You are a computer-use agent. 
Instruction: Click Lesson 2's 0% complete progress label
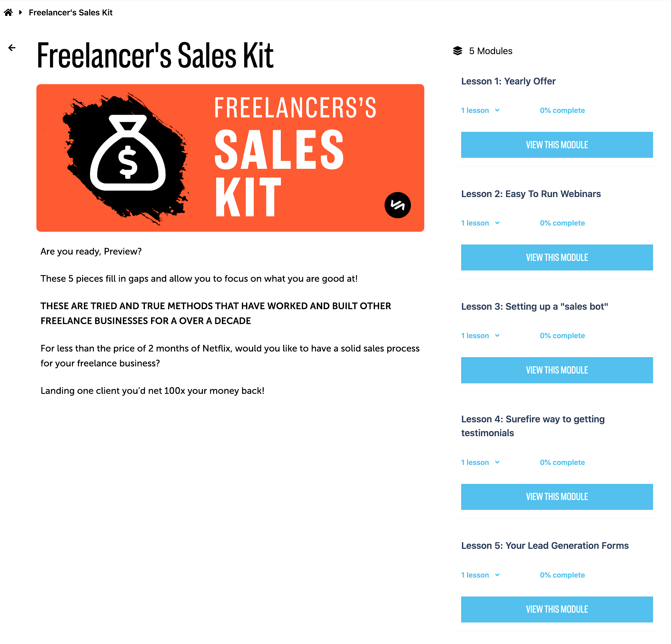click(562, 223)
